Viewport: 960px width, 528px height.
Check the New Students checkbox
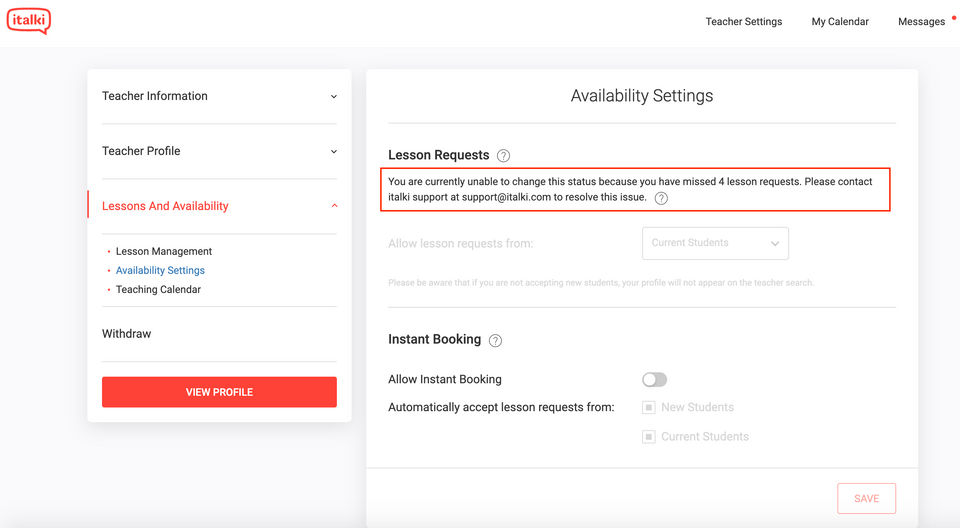649,407
